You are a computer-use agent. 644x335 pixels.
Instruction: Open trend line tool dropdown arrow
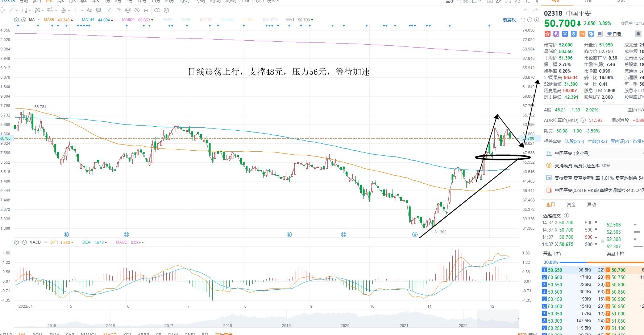[17, 10]
